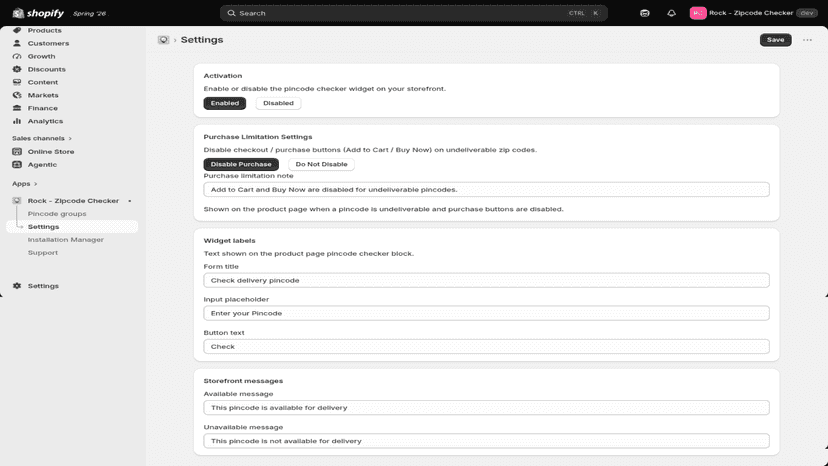Click the Available message field

coord(486,408)
